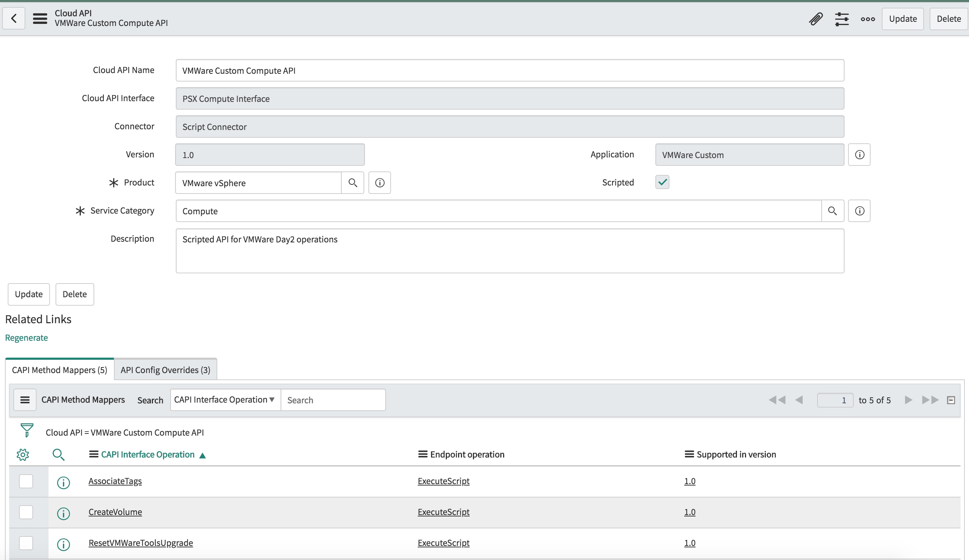Sort by CAPI Interface Operation column
The image size is (969, 560).
(x=148, y=454)
